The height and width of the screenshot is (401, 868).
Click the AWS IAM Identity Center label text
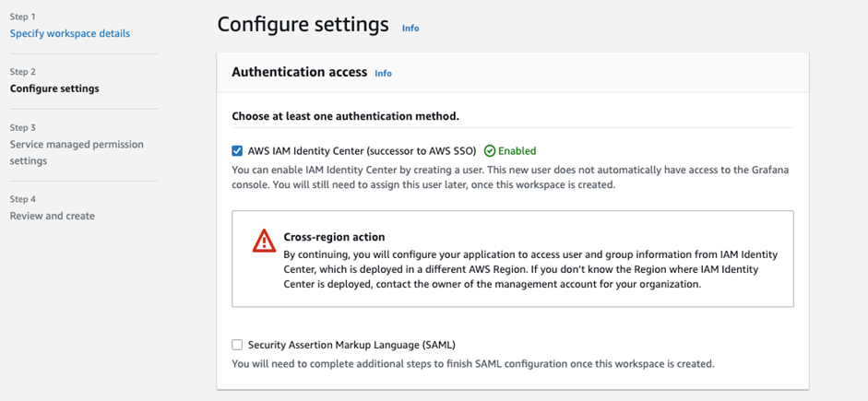[362, 150]
